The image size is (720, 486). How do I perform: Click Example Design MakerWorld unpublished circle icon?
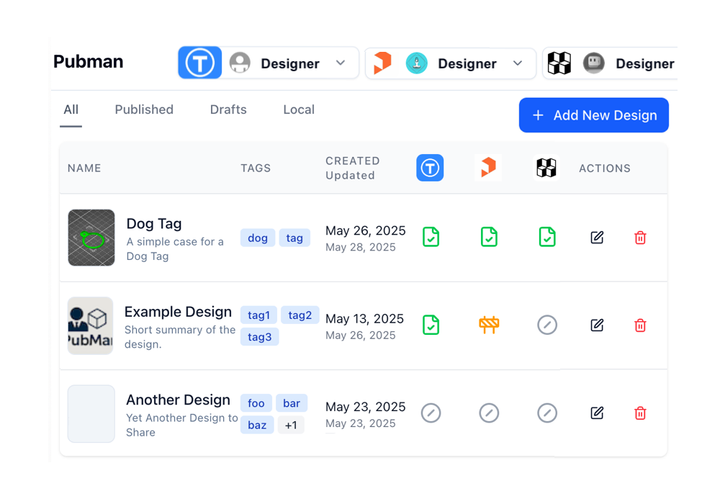click(x=547, y=325)
